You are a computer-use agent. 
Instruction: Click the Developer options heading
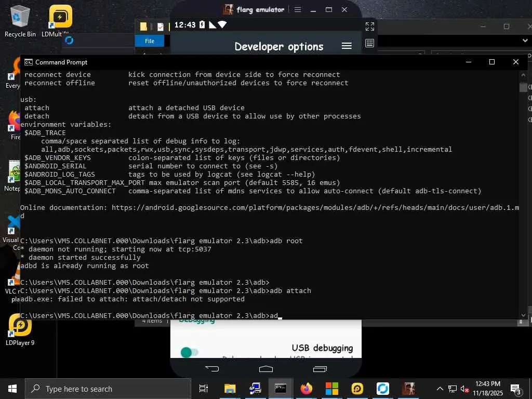pyautogui.click(x=279, y=46)
